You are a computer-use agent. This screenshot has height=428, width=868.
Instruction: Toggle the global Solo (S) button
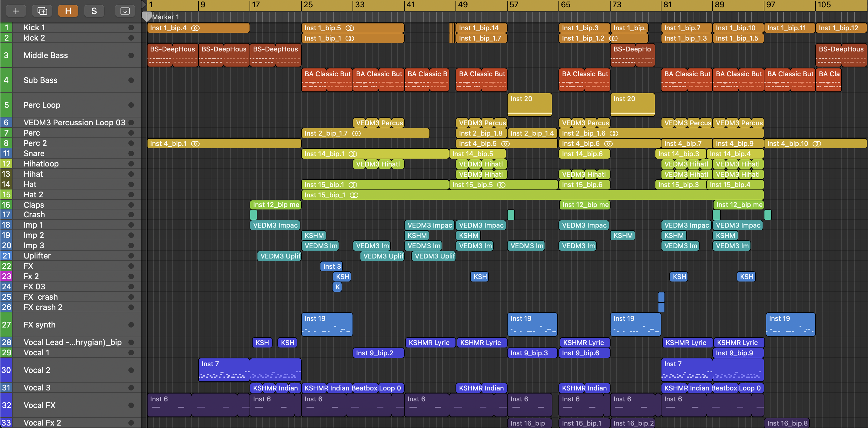(94, 11)
